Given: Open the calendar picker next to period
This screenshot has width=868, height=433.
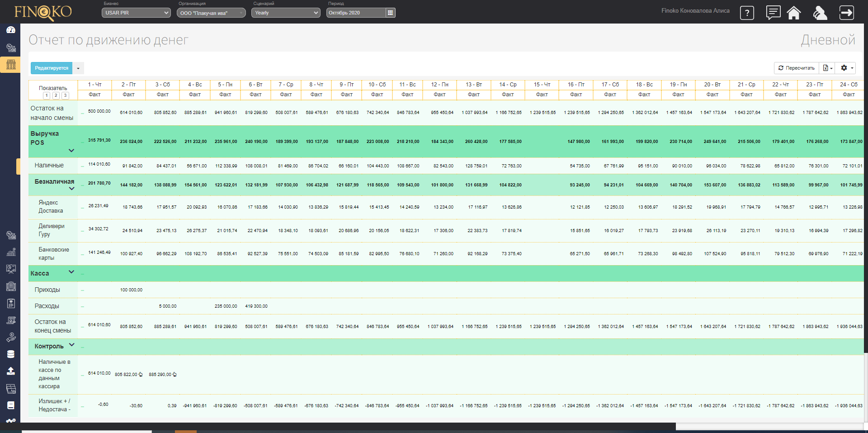Looking at the screenshot, I should (x=390, y=13).
